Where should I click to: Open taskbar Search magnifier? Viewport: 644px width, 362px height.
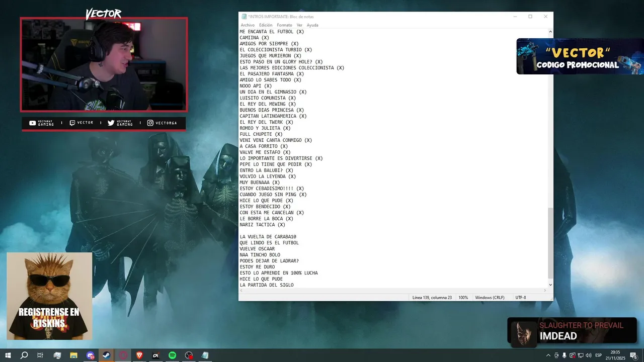[24, 355]
